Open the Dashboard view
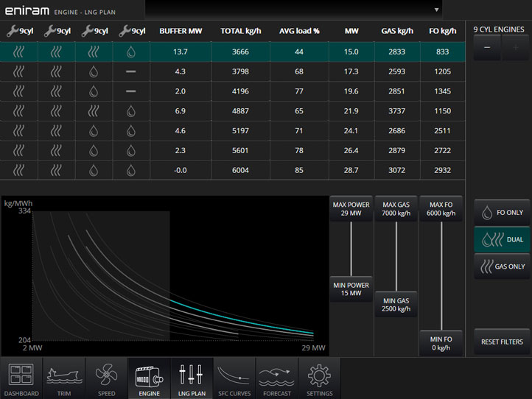 (x=21, y=378)
